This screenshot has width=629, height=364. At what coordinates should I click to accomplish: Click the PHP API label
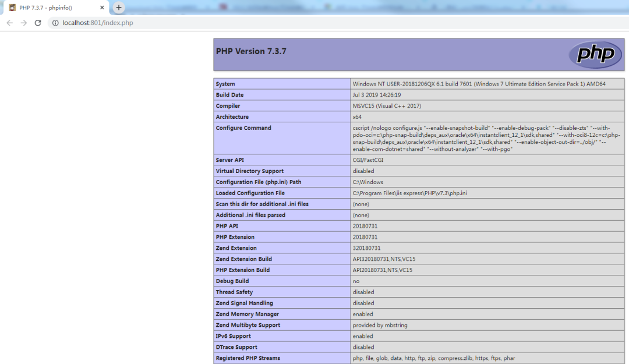[227, 226]
